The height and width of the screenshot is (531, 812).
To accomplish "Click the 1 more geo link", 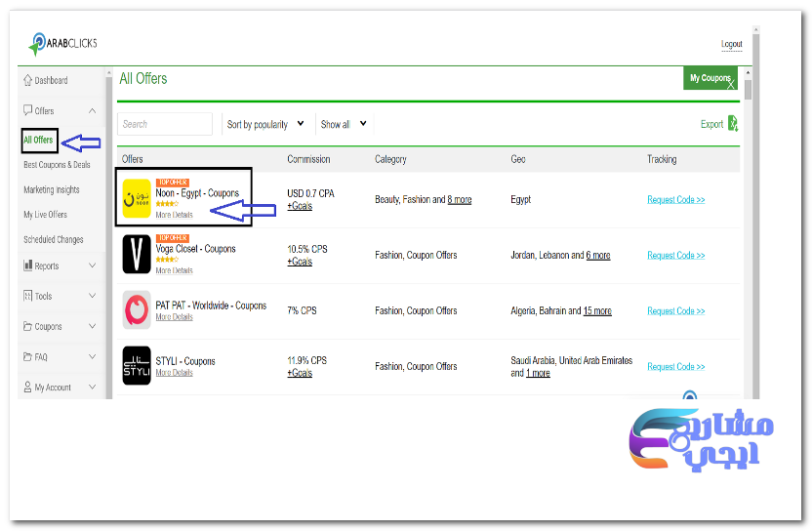I will click(x=538, y=373).
